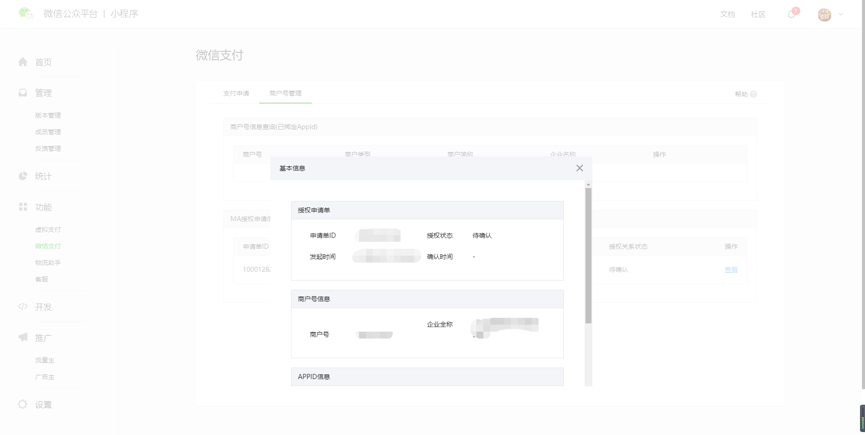Click the 设置 gear icon in the sidebar

[23, 405]
